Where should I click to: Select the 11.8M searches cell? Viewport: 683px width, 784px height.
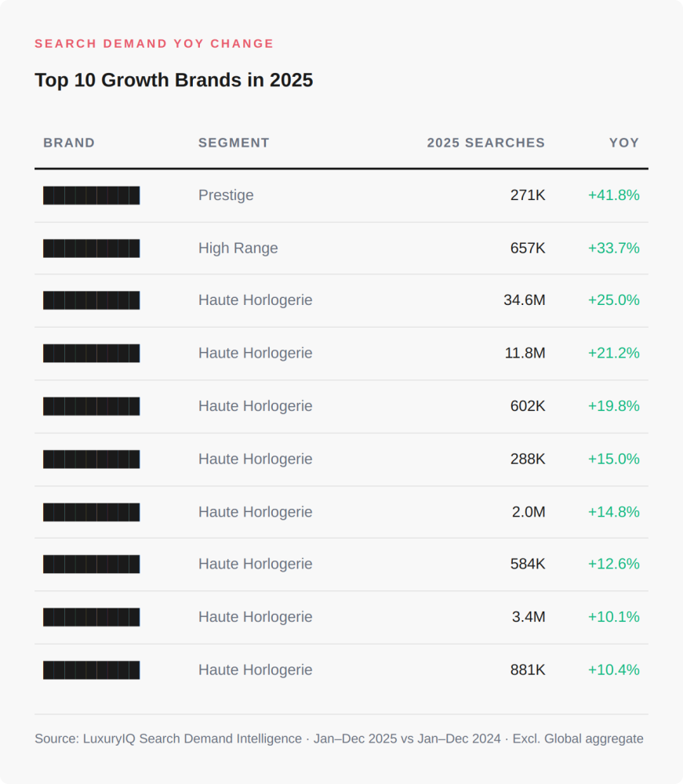click(x=525, y=354)
